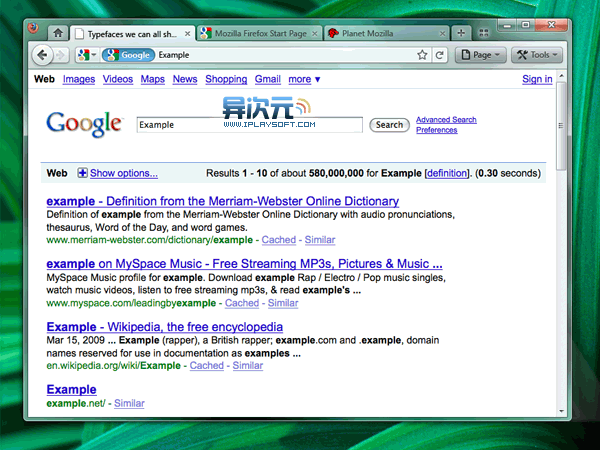The width and height of the screenshot is (600, 450).
Task: Open the Tools menu dropdown
Action: (537, 55)
